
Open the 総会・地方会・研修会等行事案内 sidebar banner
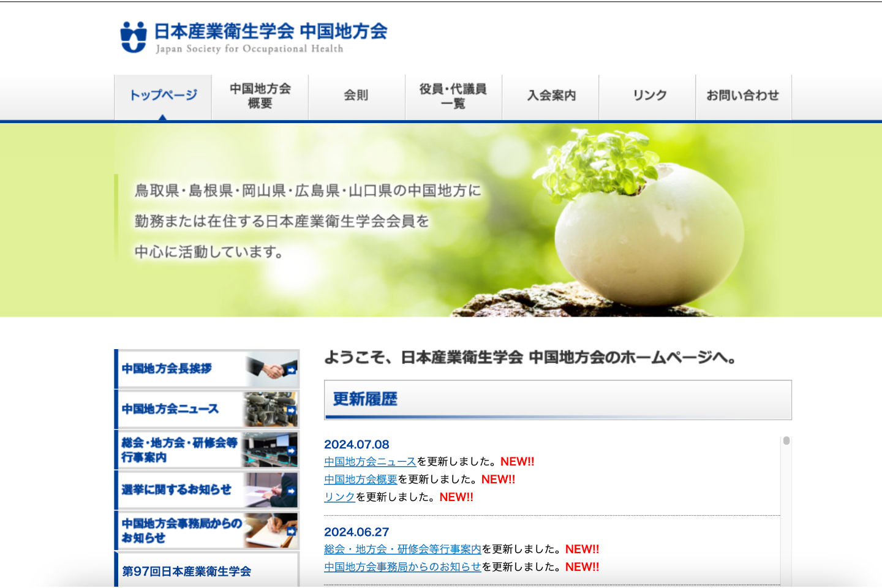click(207, 450)
